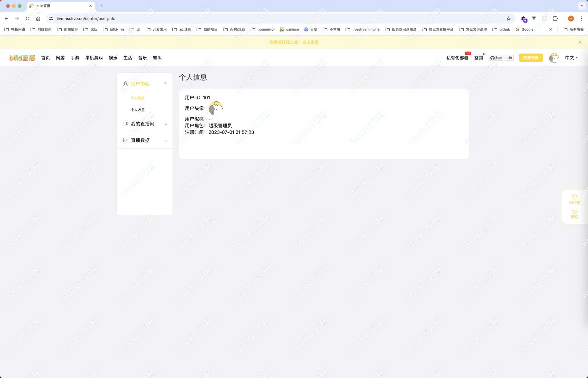Click the 签到 check-in link

478,58
